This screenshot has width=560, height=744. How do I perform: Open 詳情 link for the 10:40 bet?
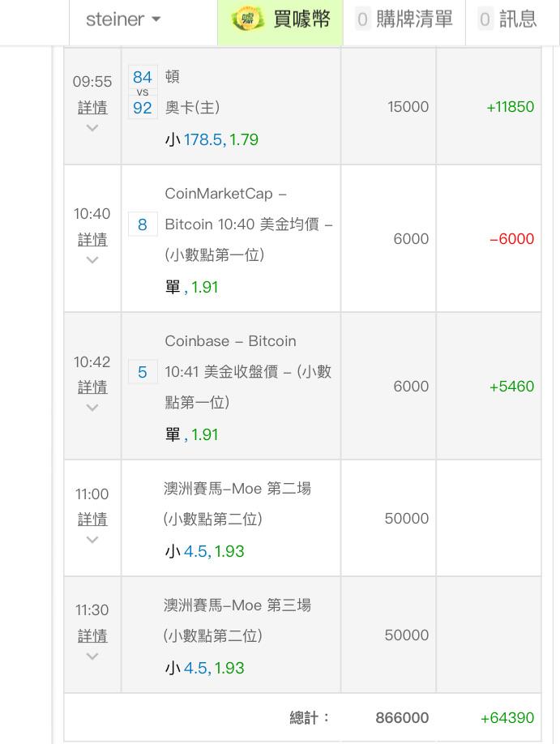tap(92, 240)
